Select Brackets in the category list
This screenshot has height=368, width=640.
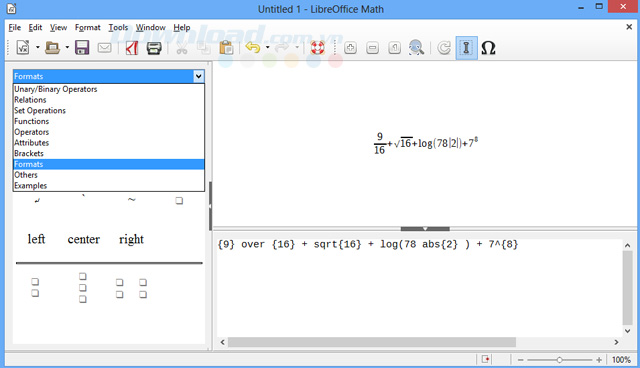[x=109, y=153]
